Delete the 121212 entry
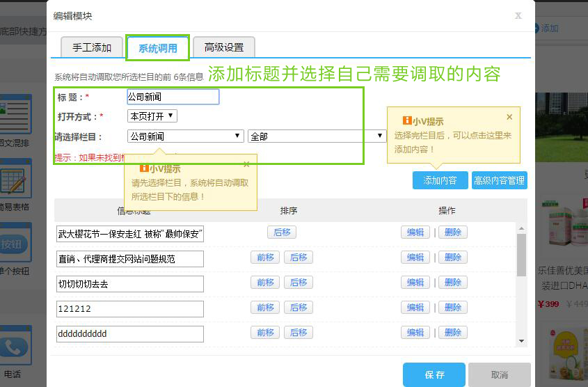588x387 pixels. 453,308
